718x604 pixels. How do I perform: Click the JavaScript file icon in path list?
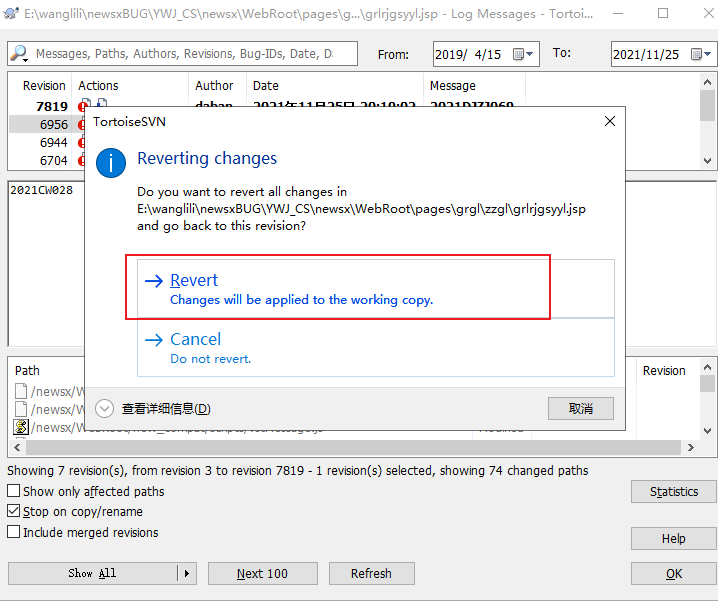pyautogui.click(x=21, y=427)
